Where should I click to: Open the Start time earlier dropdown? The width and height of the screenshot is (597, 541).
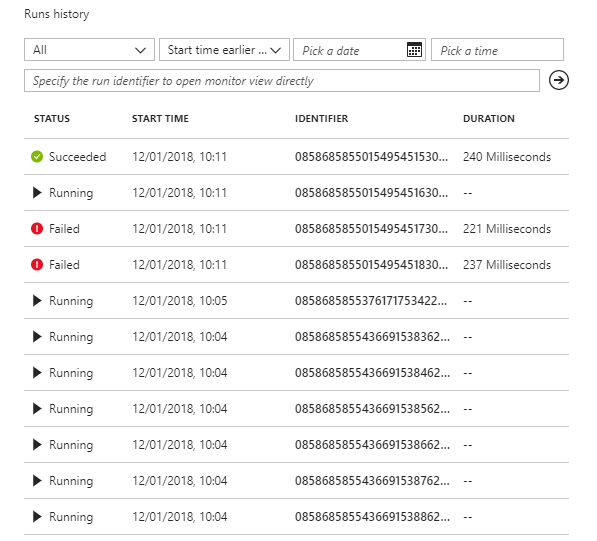coord(224,49)
